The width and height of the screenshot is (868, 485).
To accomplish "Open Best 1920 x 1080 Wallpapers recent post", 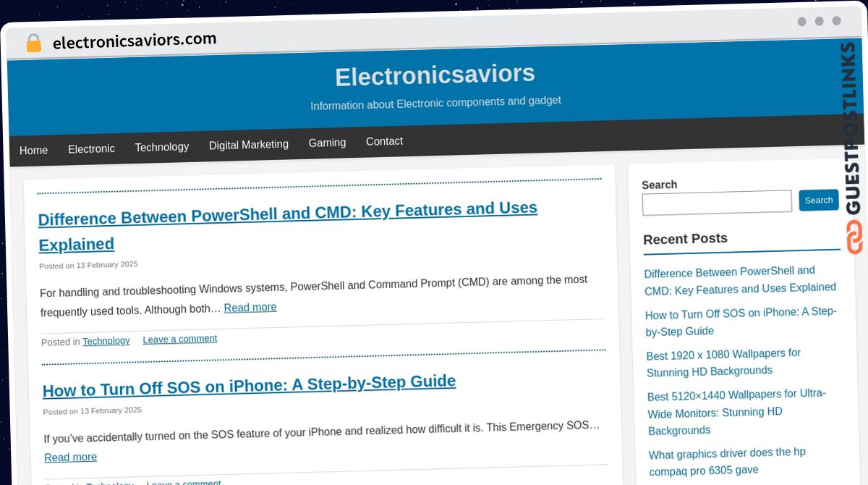I will coord(723,363).
